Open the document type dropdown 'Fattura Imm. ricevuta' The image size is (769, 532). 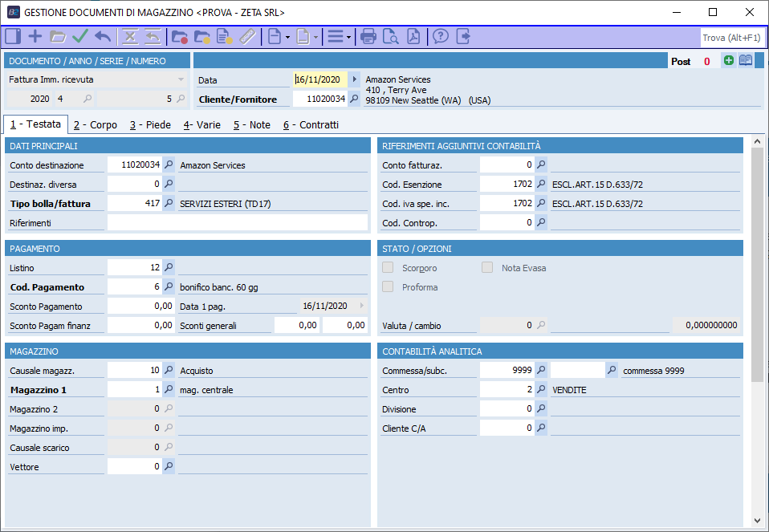tap(181, 80)
